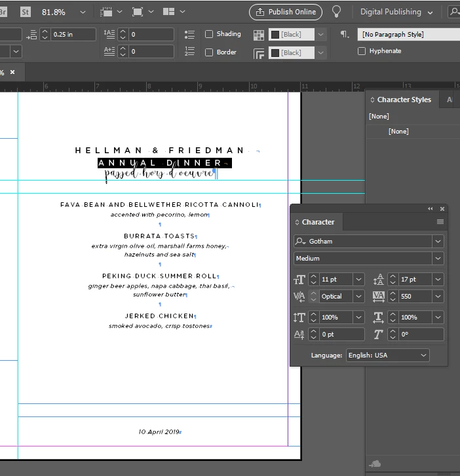Click the shading color grid icon
The height and width of the screenshot is (476, 460).
259,35
